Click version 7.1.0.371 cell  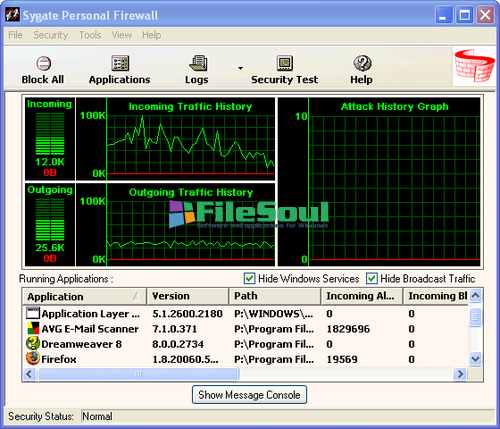coord(175,329)
